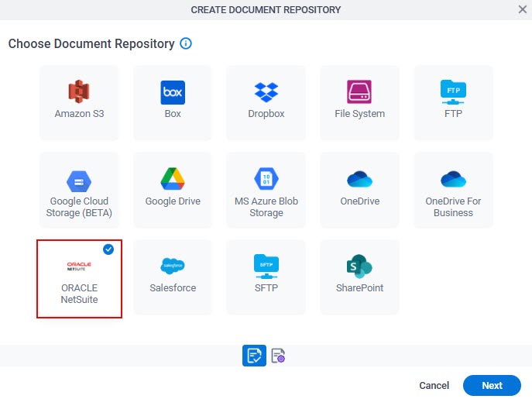The image size is (532, 399).
Task: Click the "MS Azure Blob Storage" label
Action: pyautogui.click(x=266, y=207)
